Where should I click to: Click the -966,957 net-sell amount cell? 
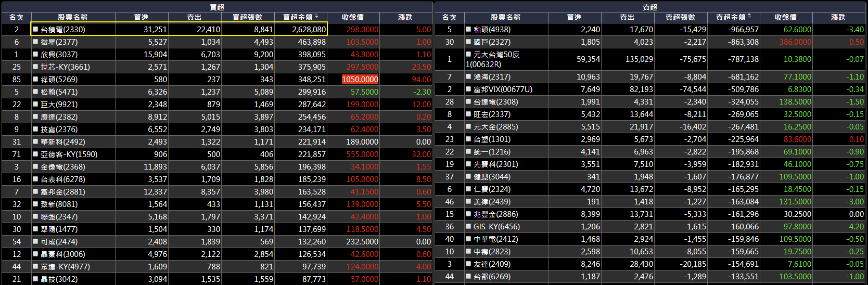point(733,30)
